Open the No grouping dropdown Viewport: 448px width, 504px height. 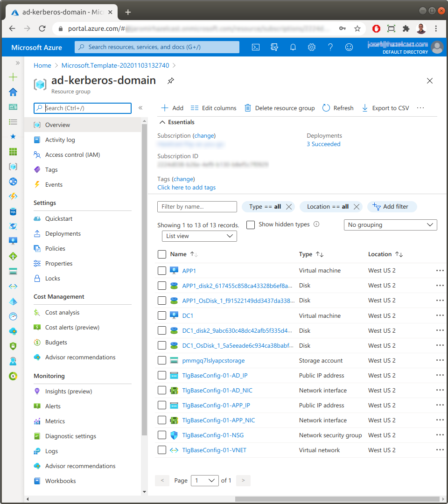pyautogui.click(x=390, y=225)
